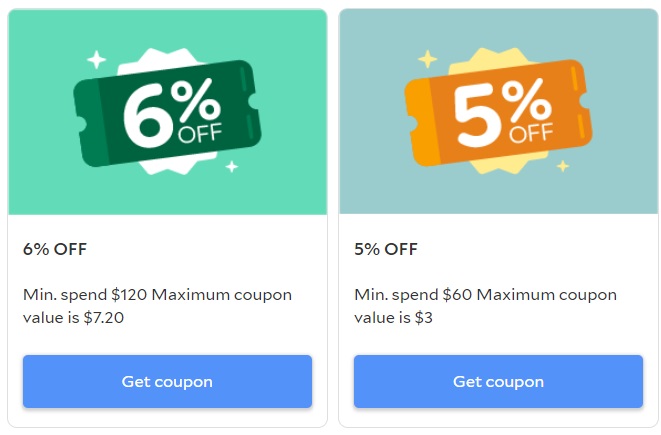
Task: Click the green 6% OFF ticket icon
Action: tap(165, 112)
